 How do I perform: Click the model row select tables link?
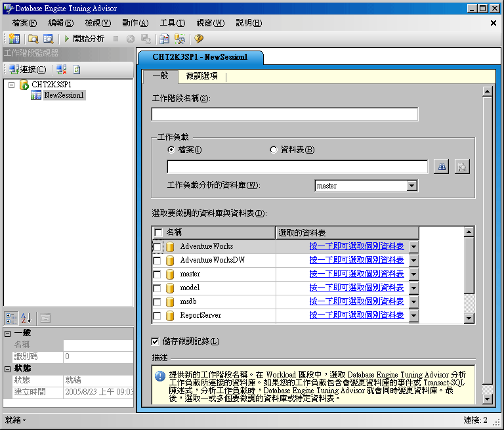356,288
